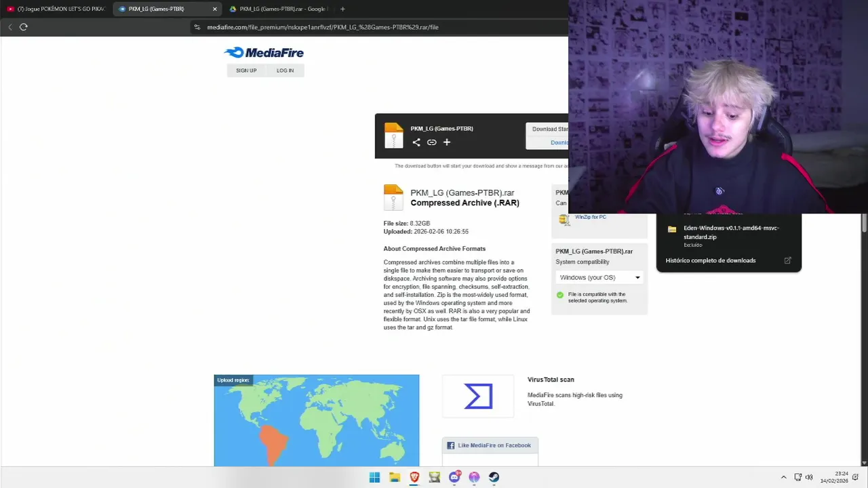This screenshot has height=488, width=868.
Task: Open WinZip for PC link
Action: tap(591, 217)
